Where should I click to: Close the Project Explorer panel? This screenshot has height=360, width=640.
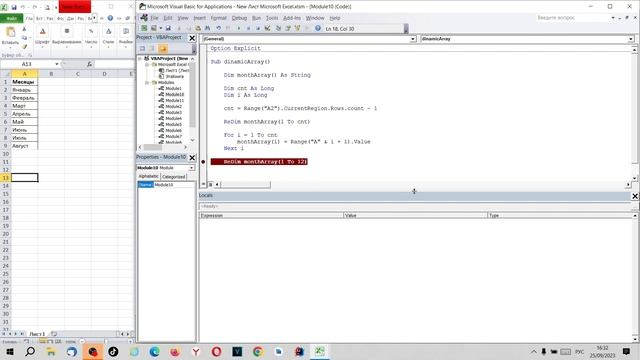coord(192,38)
